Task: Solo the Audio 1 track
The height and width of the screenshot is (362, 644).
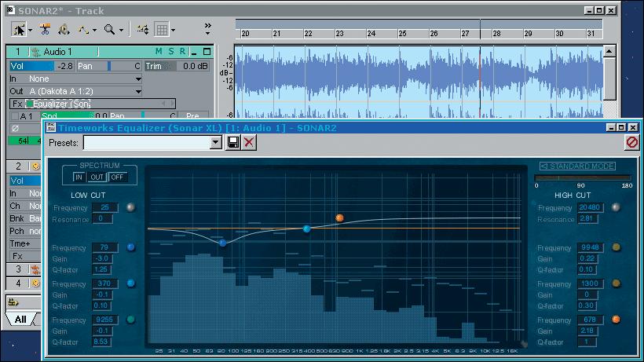Action: tap(171, 52)
